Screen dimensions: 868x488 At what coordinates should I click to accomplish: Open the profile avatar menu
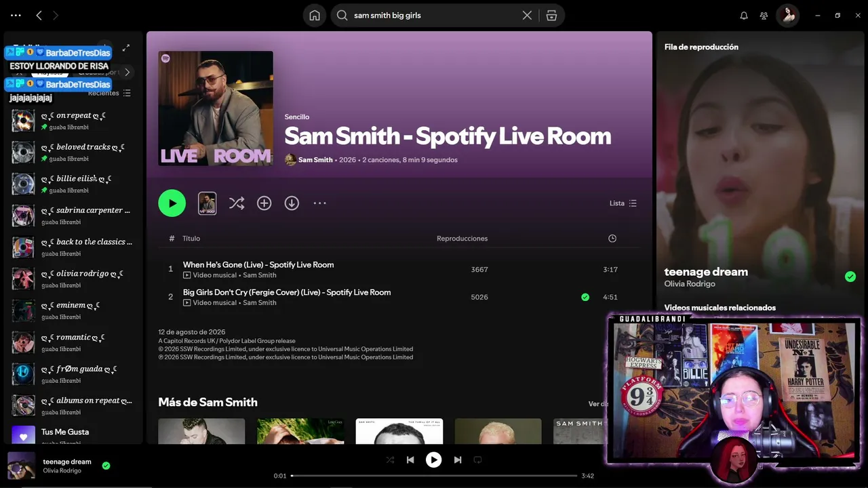[788, 15]
